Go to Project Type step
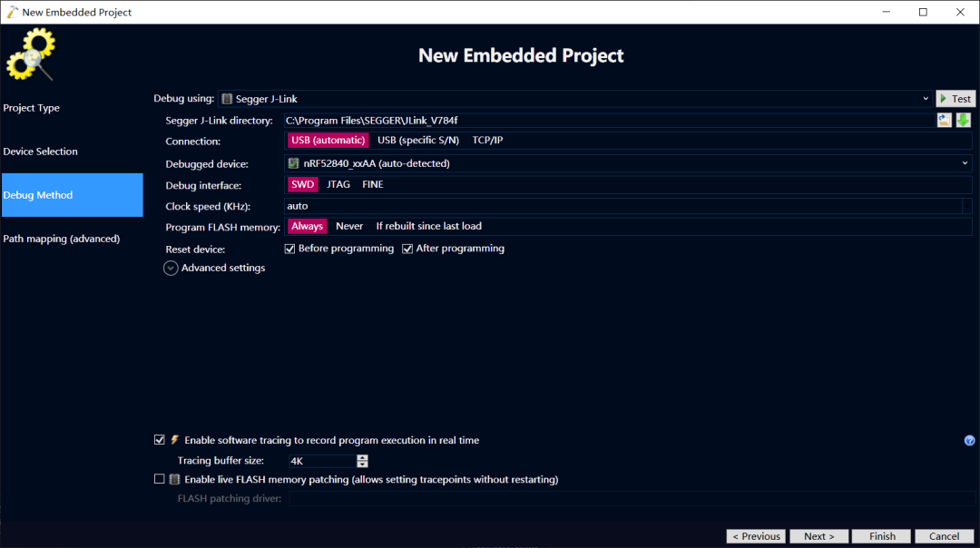The width and height of the screenshot is (980, 548). point(72,108)
